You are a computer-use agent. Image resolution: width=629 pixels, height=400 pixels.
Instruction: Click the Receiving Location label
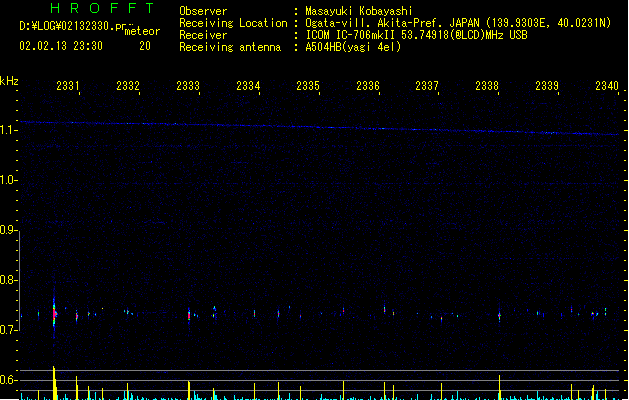[x=233, y=23]
